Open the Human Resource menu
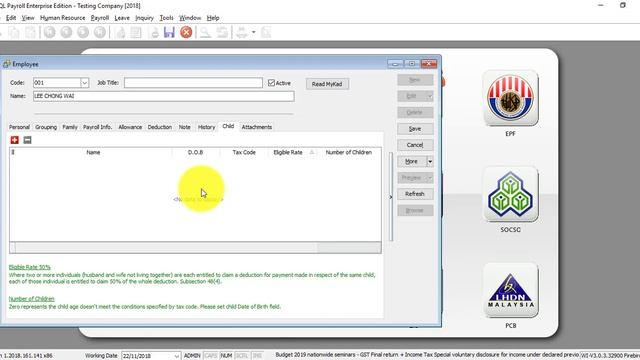This screenshot has width=640, height=360. [x=62, y=18]
